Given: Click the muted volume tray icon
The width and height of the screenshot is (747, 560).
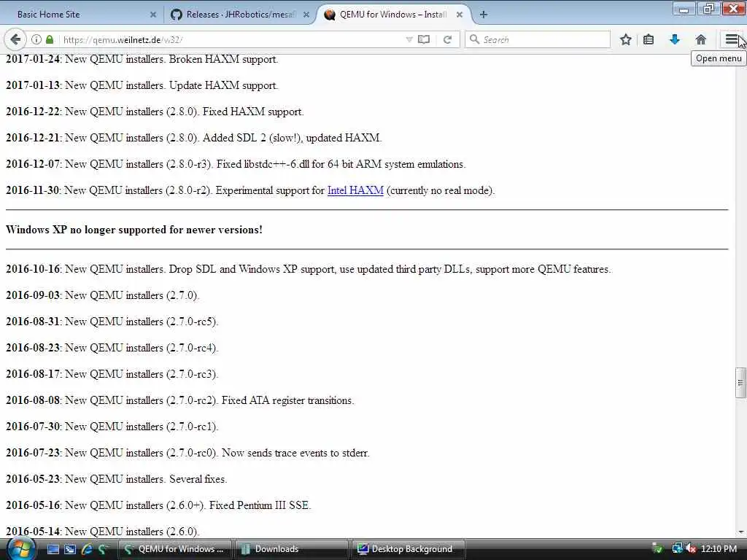Looking at the screenshot, I should (691, 549).
